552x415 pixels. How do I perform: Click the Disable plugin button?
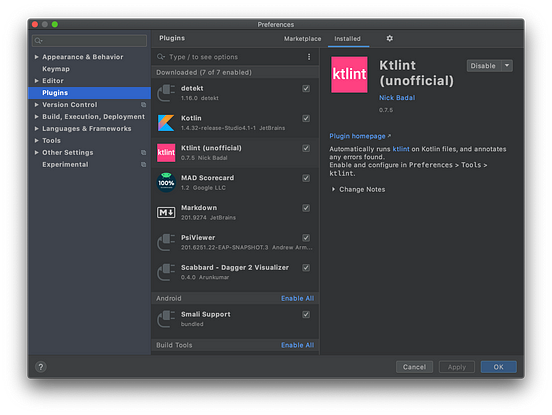[483, 65]
